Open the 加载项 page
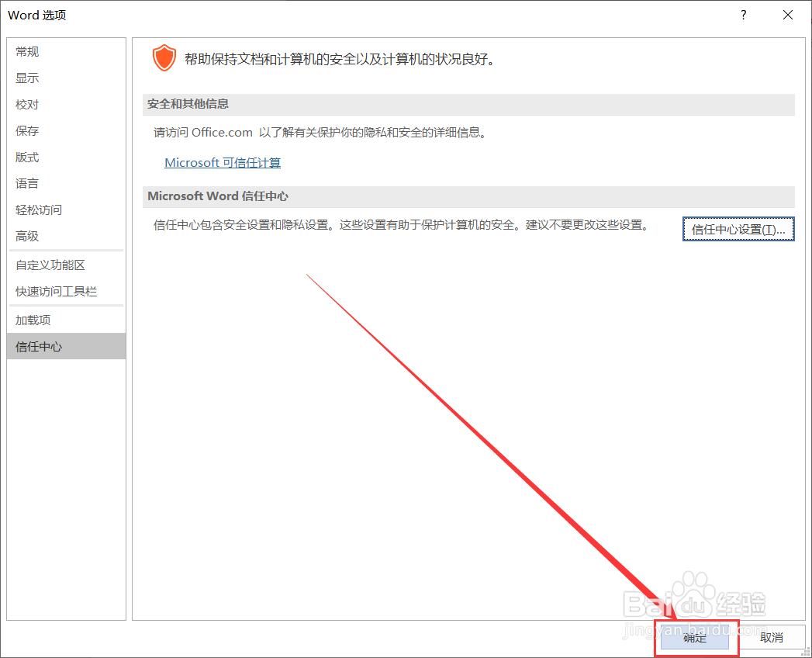Viewport: 812px width, 658px height. pos(66,320)
